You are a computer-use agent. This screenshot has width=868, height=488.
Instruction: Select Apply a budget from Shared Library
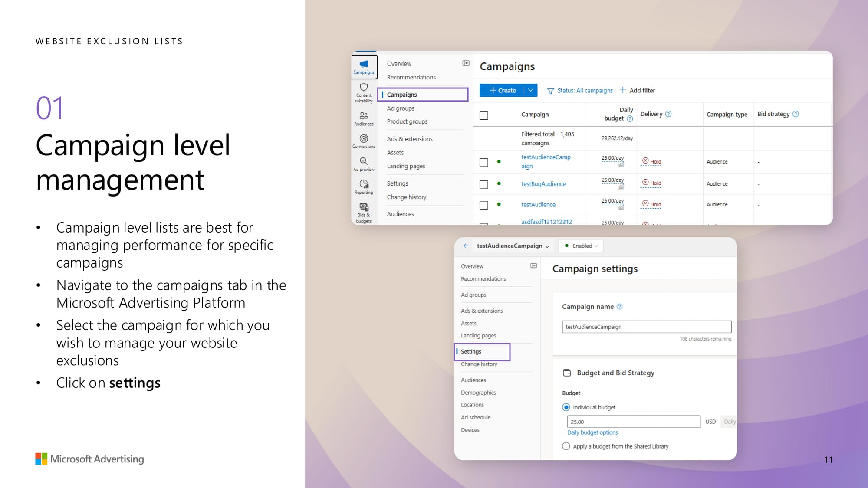point(566,446)
